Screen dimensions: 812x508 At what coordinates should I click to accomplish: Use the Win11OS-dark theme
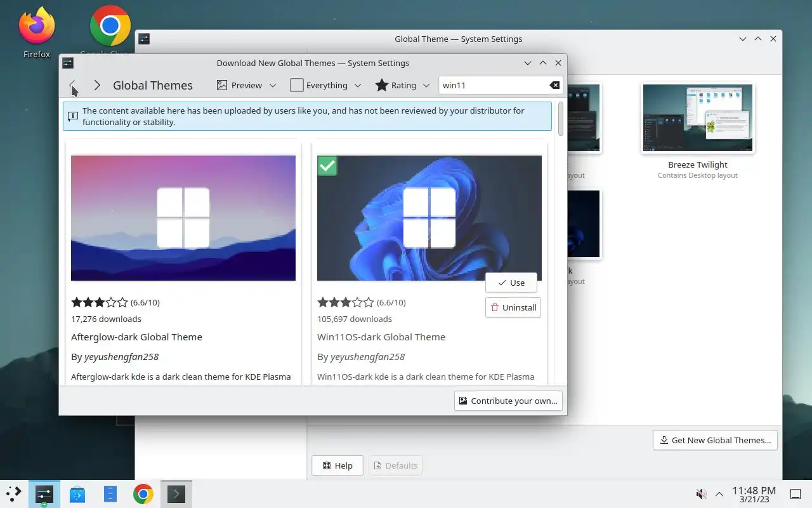[511, 283]
